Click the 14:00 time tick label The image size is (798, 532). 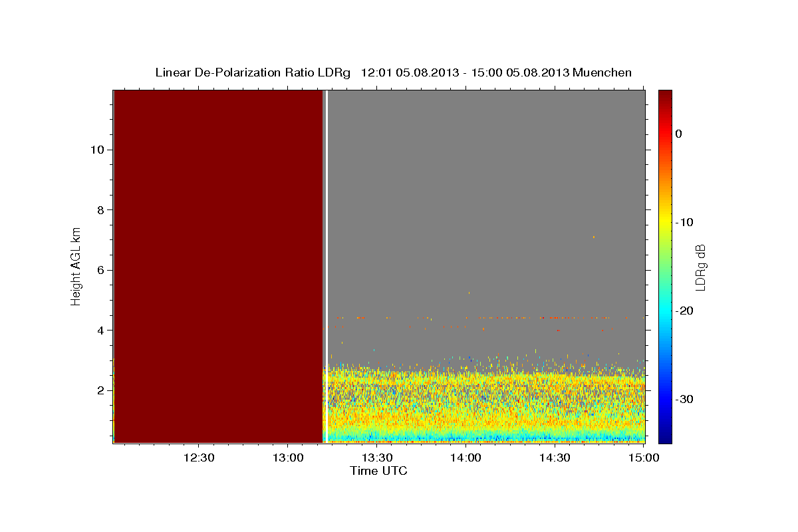[x=465, y=458]
